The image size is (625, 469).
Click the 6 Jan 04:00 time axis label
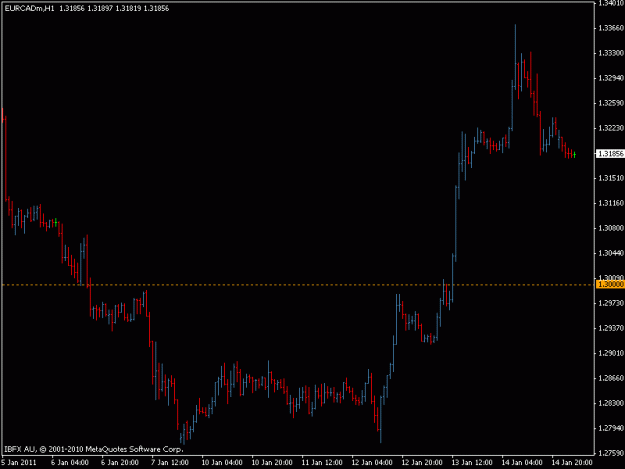[x=70, y=463]
